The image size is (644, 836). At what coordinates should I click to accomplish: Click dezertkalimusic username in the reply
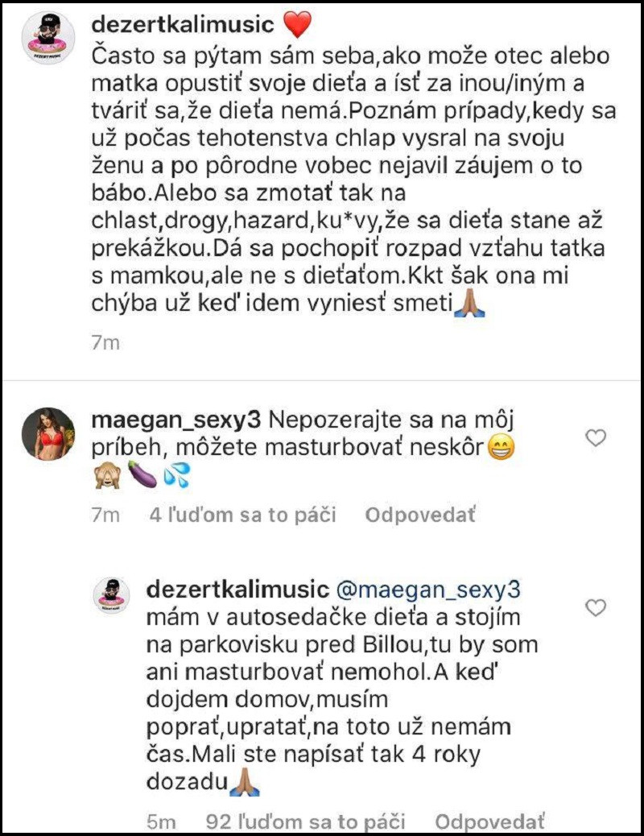coord(237,590)
